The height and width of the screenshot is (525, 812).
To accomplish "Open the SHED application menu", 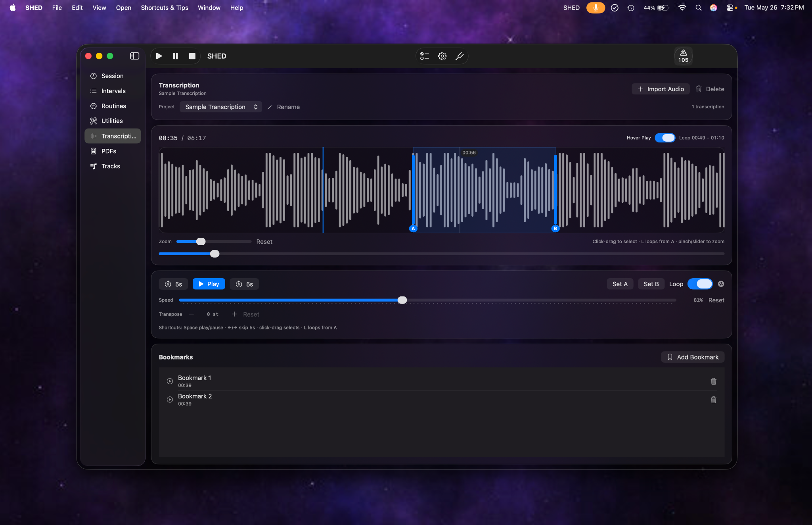I will pos(34,8).
